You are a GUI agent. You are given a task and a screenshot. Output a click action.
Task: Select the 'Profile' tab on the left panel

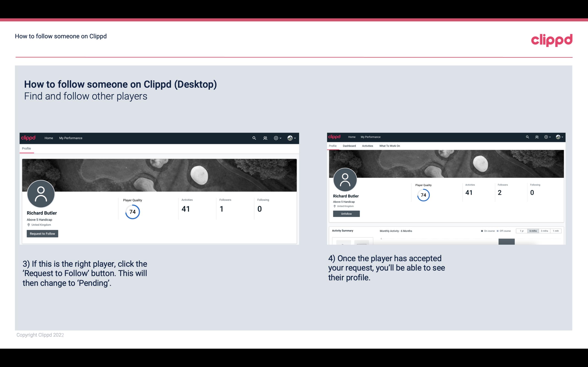(x=26, y=148)
